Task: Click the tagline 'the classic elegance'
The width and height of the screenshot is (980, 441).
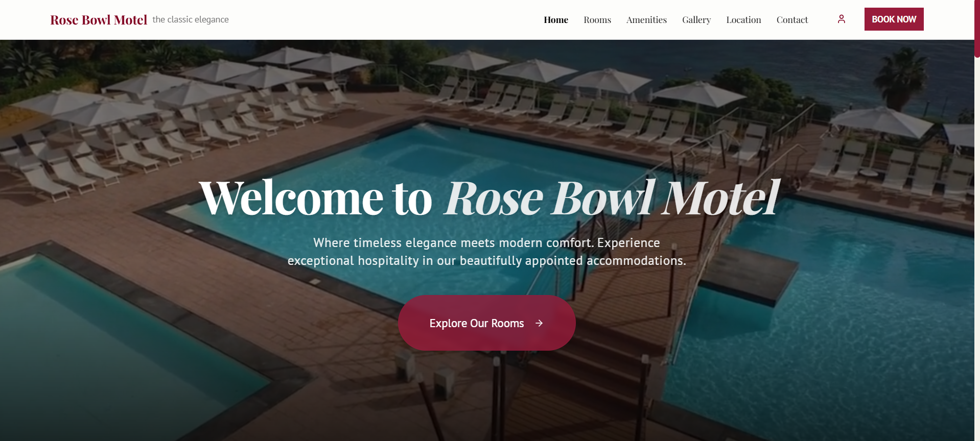Action: coord(191,19)
